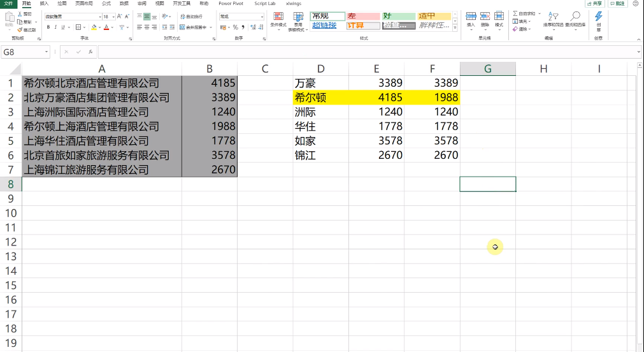The height and width of the screenshot is (352, 644).
Task: Open Format as Table (套用表格格式)
Action: tap(298, 22)
